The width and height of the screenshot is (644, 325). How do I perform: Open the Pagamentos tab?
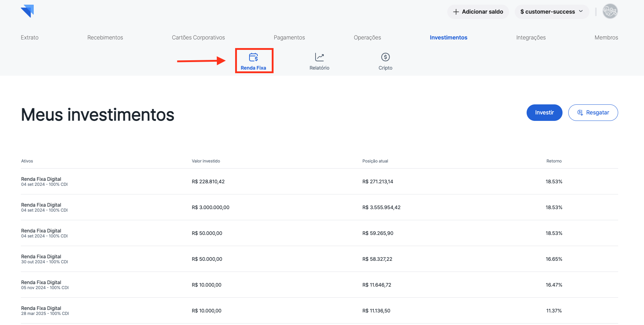[289, 38]
